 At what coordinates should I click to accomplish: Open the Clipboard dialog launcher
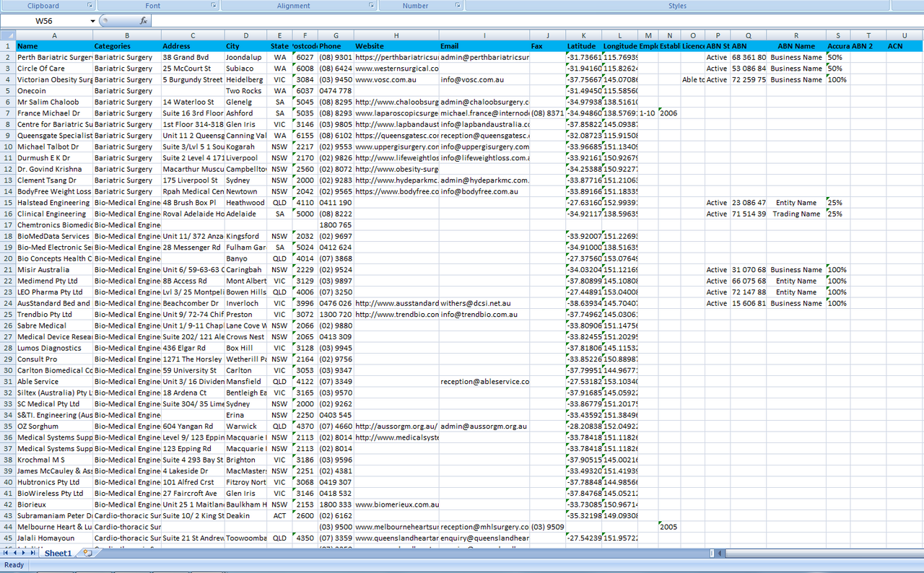click(x=90, y=6)
